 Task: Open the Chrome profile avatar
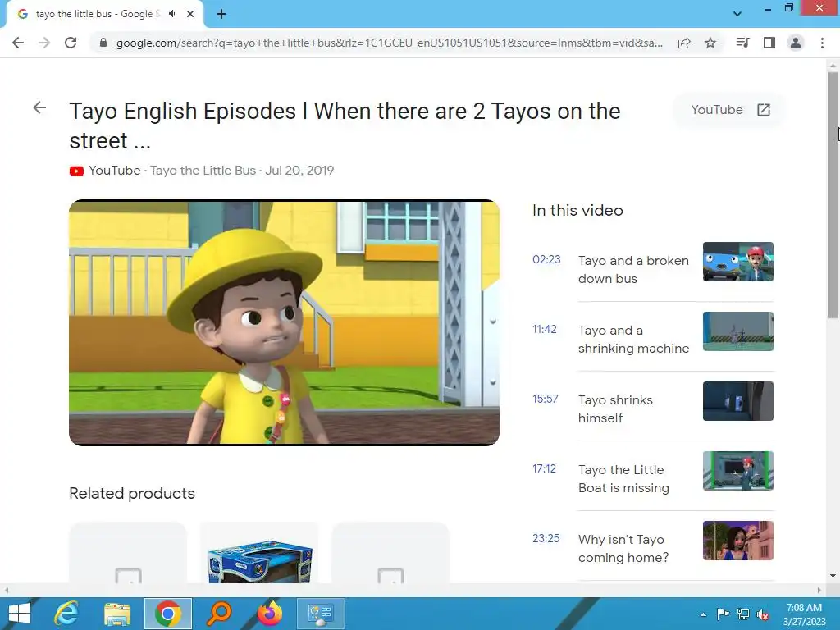pyautogui.click(x=796, y=43)
